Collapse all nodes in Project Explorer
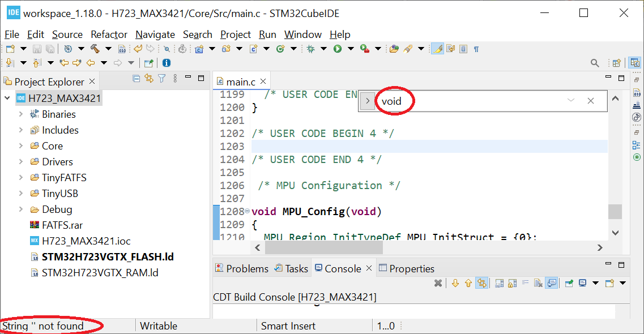 tap(136, 80)
